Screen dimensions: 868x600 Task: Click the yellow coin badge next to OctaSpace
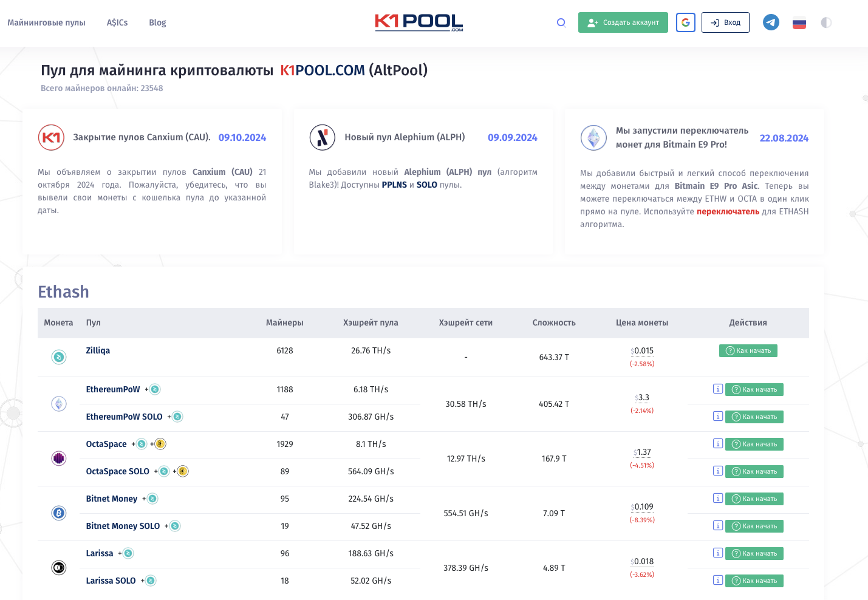160,444
